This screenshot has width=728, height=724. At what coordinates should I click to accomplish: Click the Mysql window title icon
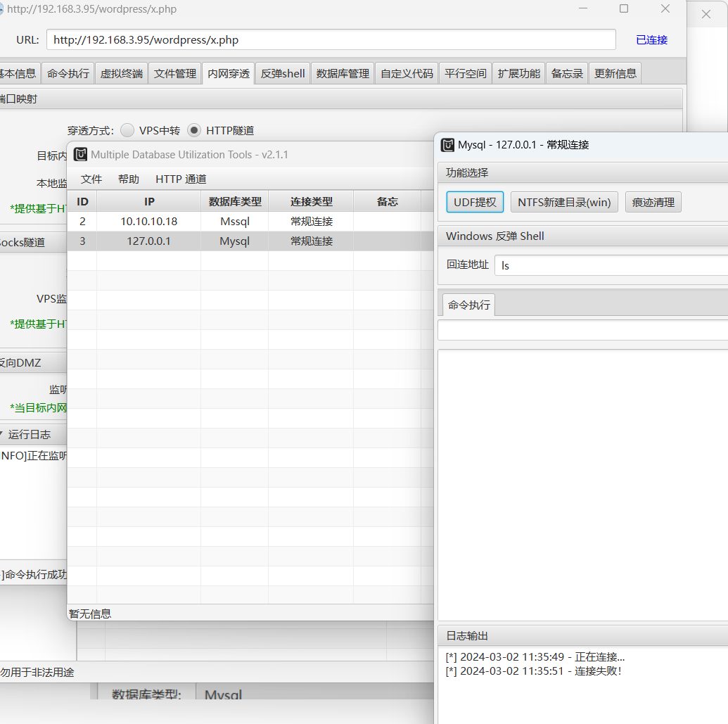point(447,145)
